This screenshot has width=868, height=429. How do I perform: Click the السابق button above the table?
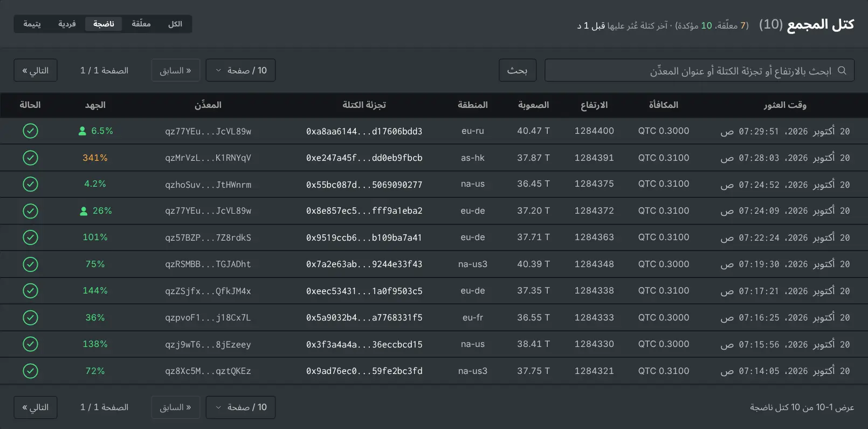[176, 70]
